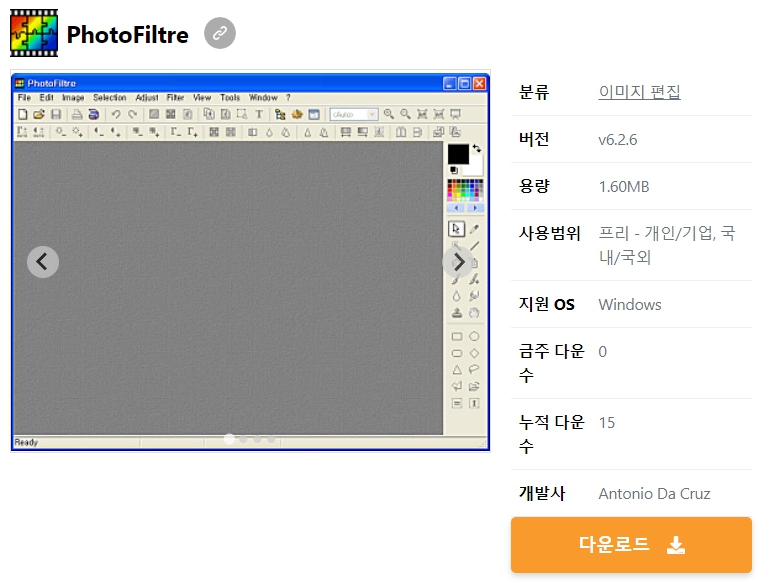Click the Open folder toolbar icon
Viewport: 759px width, 583px height.
click(x=39, y=114)
